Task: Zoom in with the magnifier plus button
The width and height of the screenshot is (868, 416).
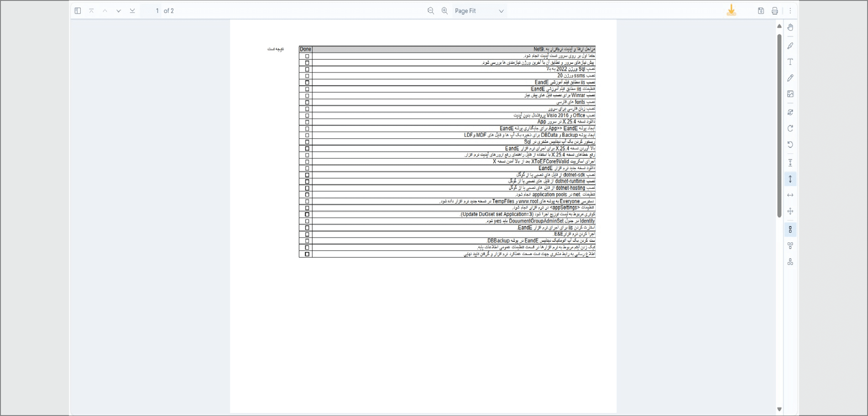Action: pos(444,11)
